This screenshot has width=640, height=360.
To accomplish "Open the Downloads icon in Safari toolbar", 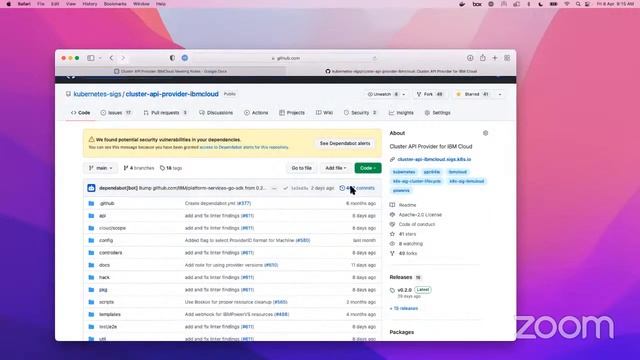I will (x=470, y=58).
